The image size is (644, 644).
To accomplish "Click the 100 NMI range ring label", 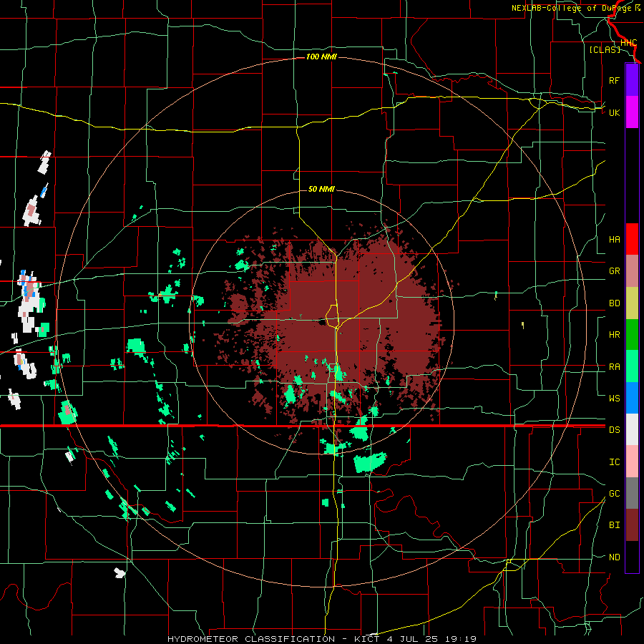I will pos(321,57).
